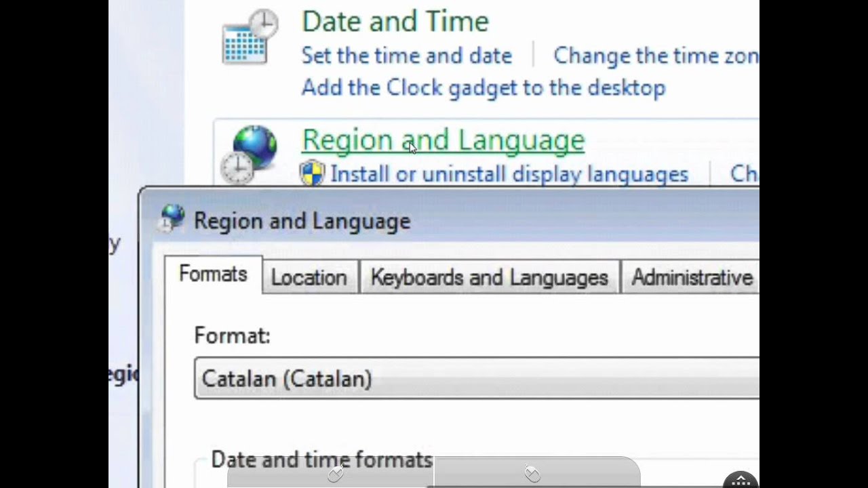Viewport: 868px width, 488px height.
Task: Open Install or uninstall display languages
Action: (509, 174)
